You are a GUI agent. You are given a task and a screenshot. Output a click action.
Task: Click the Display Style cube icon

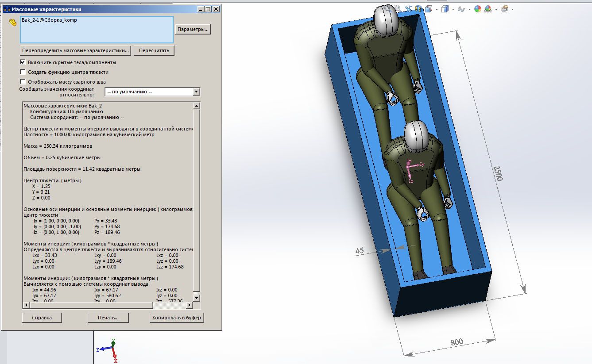[445, 8]
